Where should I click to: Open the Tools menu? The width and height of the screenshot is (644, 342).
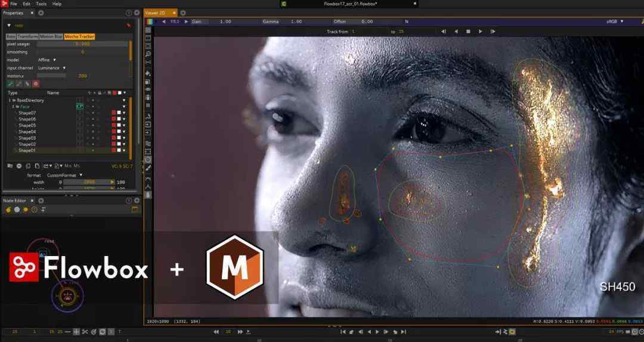click(41, 4)
